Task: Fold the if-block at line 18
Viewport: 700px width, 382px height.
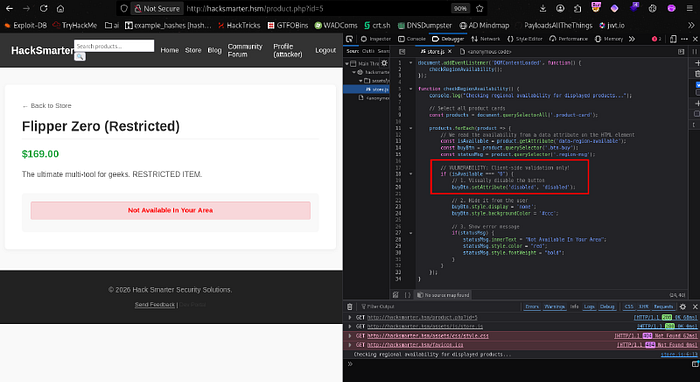Action: coord(411,174)
